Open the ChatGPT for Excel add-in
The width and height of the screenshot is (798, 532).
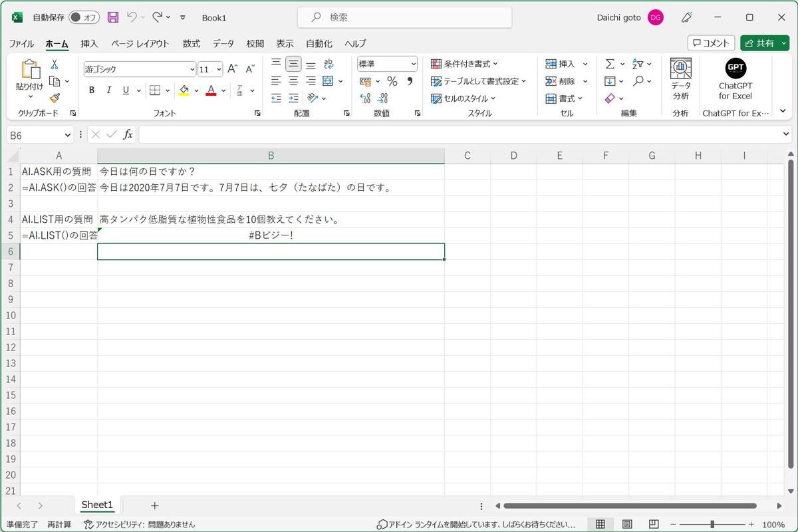[735, 79]
